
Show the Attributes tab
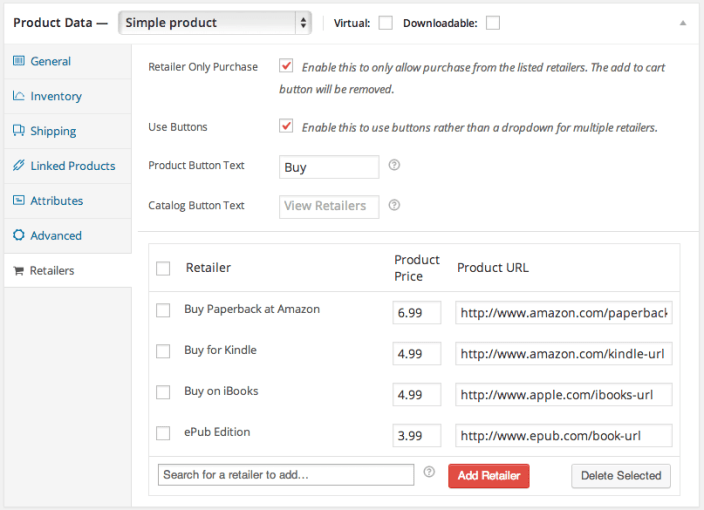pyautogui.click(x=56, y=201)
